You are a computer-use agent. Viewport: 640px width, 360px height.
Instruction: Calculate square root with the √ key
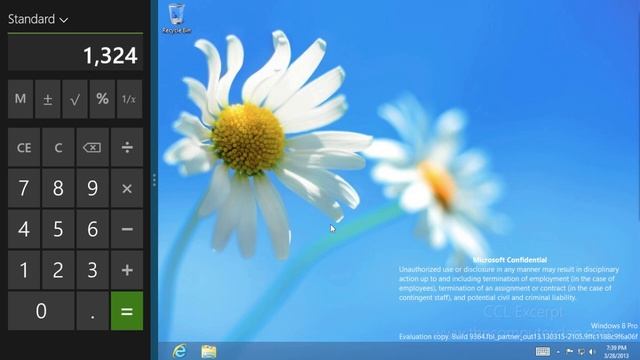click(75, 99)
